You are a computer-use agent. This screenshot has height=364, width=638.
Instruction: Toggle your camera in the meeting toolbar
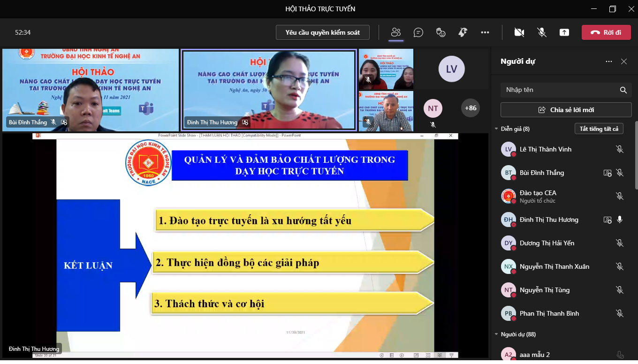point(519,32)
